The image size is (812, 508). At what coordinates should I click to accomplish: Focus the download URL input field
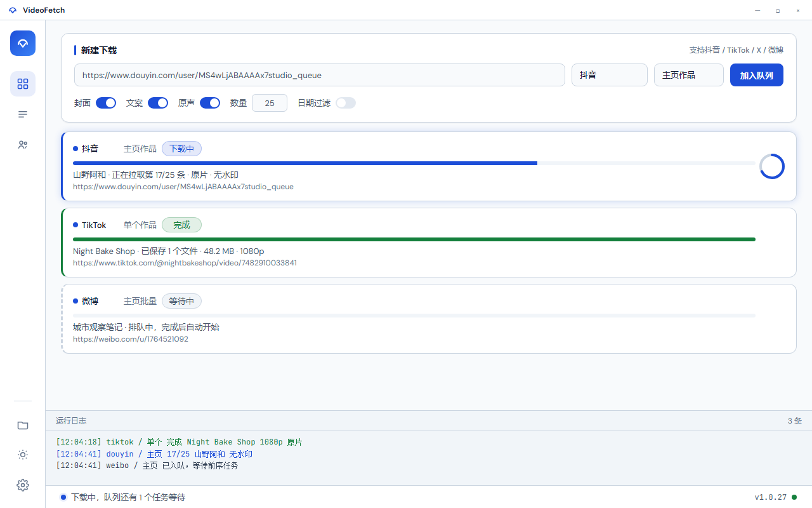320,75
